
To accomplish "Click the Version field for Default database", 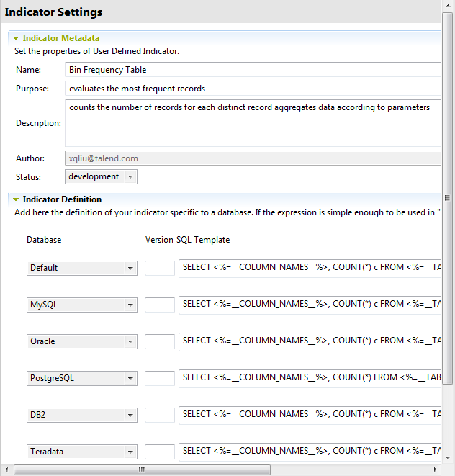I will click(x=160, y=268).
